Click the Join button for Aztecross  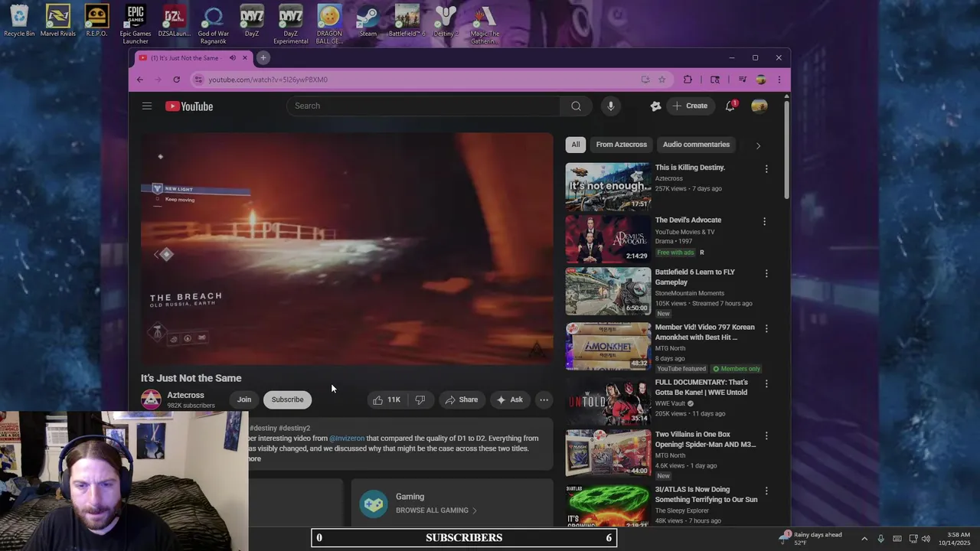[x=244, y=399]
